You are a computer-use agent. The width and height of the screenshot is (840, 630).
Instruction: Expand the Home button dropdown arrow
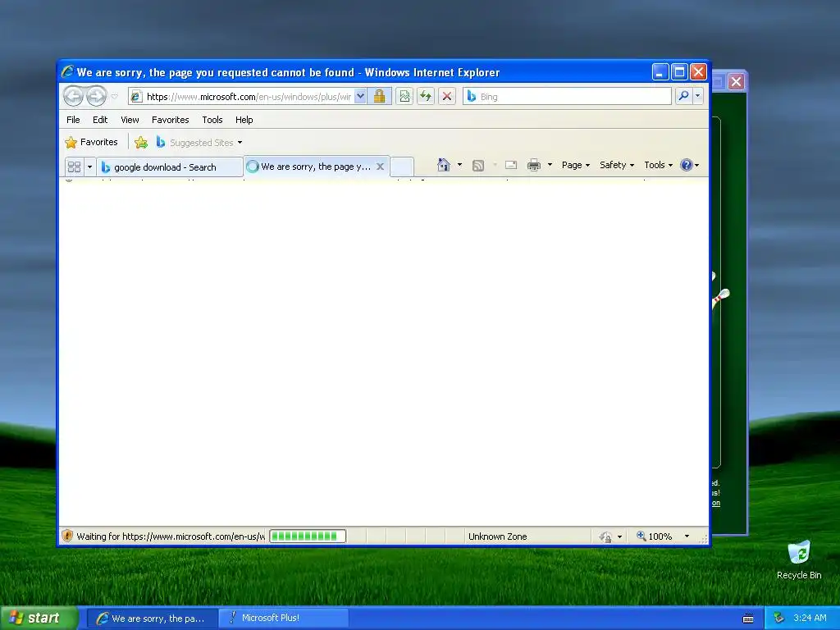pos(459,165)
